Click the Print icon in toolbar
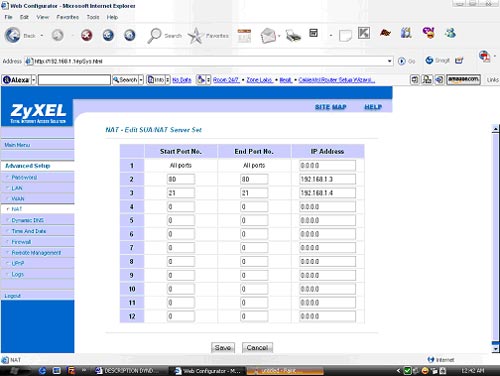The height and width of the screenshot is (376, 500). coord(293,36)
